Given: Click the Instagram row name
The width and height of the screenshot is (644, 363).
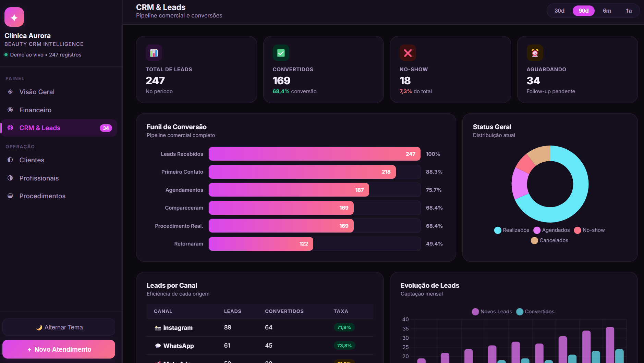Looking at the screenshot, I should [178, 328].
